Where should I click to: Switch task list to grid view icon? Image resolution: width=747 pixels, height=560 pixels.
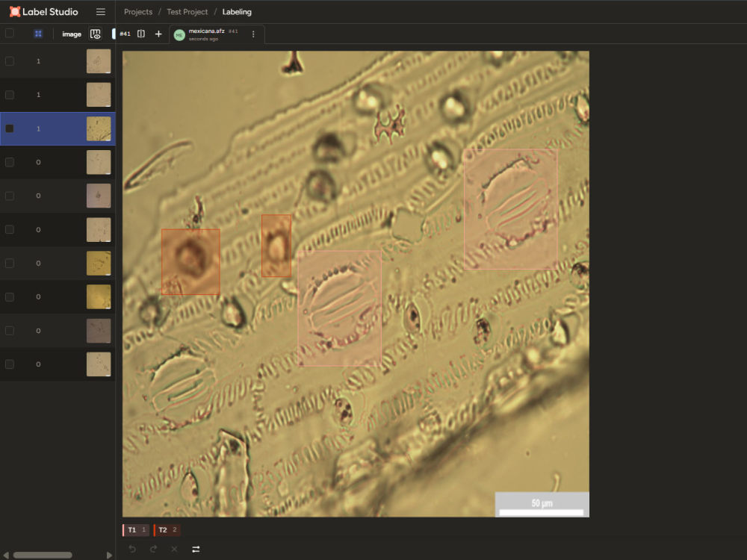click(38, 34)
